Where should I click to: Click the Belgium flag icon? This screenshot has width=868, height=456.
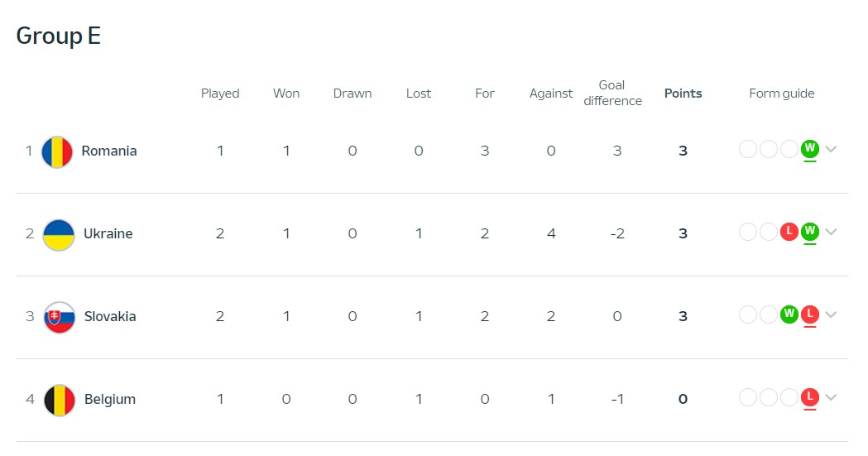pos(60,400)
